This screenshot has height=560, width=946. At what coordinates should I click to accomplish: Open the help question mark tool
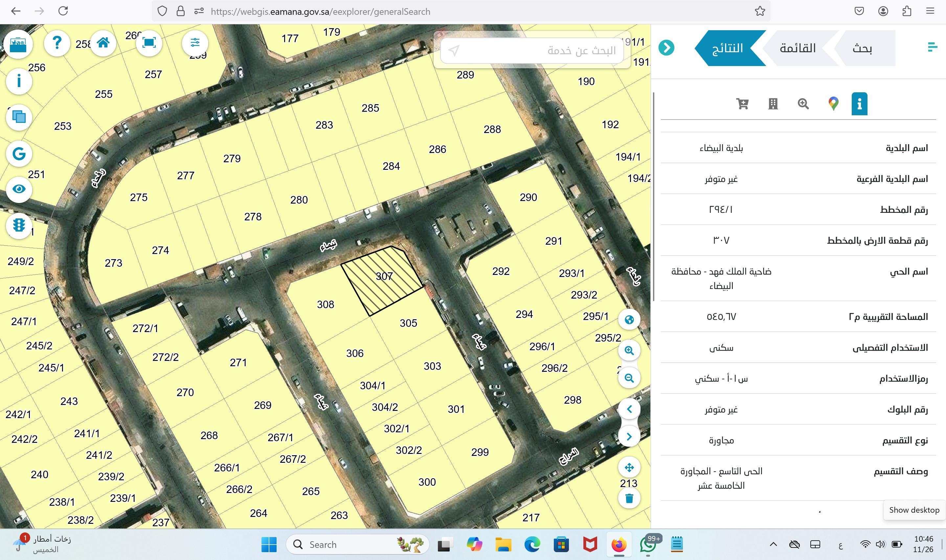57,43
